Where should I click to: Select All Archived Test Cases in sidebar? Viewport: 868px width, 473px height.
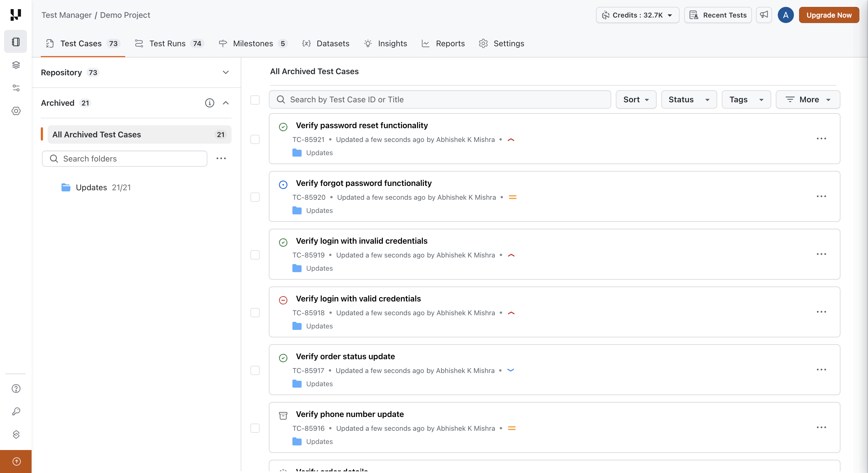[x=139, y=134]
